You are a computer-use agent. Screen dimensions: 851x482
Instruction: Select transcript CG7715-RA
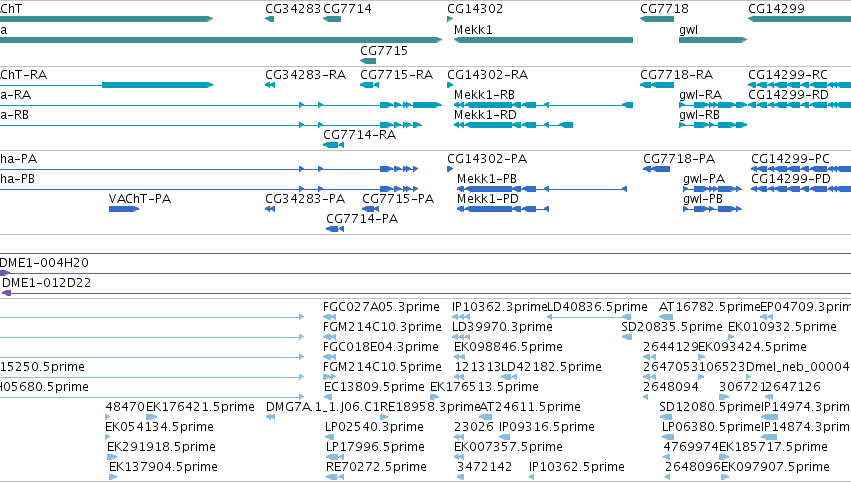click(396, 75)
